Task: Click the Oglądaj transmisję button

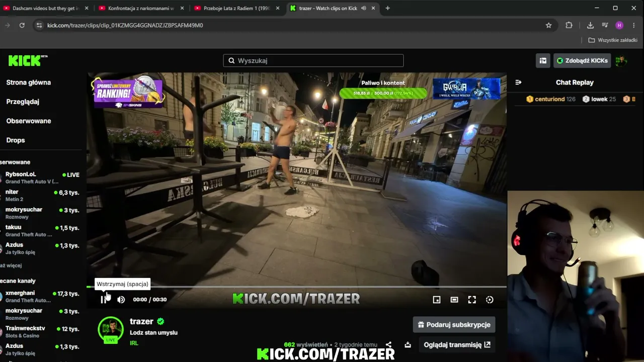Action: click(457, 345)
